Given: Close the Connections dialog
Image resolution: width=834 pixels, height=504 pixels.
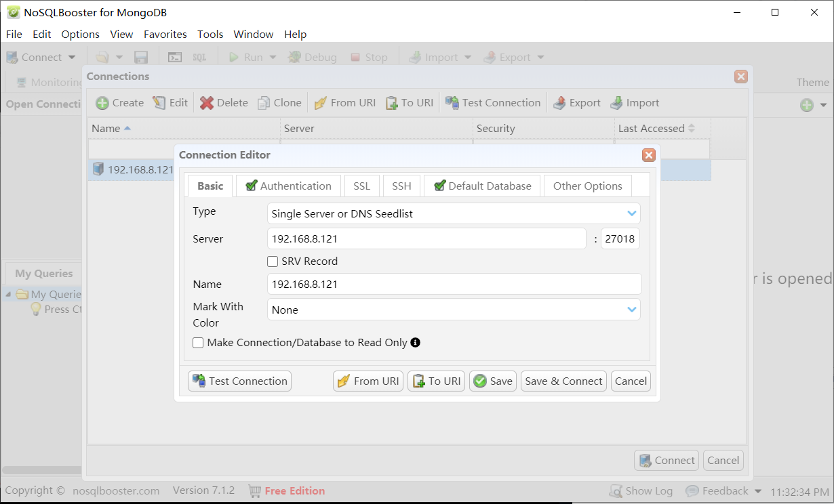Looking at the screenshot, I should [741, 77].
